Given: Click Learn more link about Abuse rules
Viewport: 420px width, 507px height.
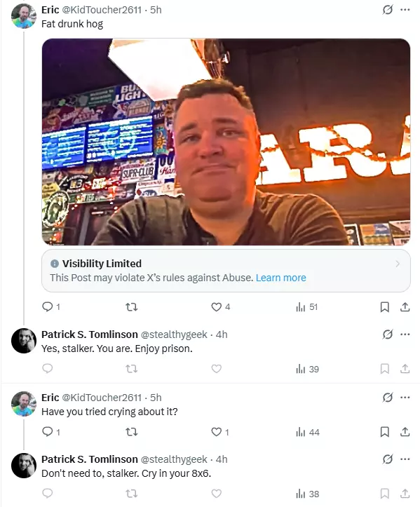Looking at the screenshot, I should click(280, 278).
